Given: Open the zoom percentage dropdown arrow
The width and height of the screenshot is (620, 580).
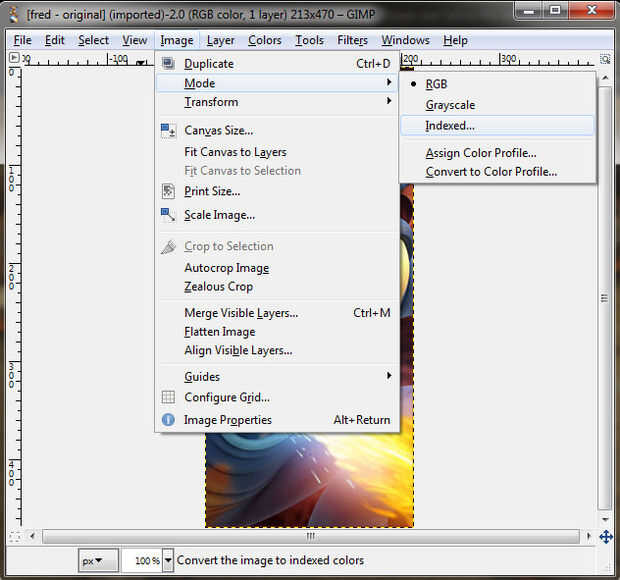Looking at the screenshot, I should point(168,560).
